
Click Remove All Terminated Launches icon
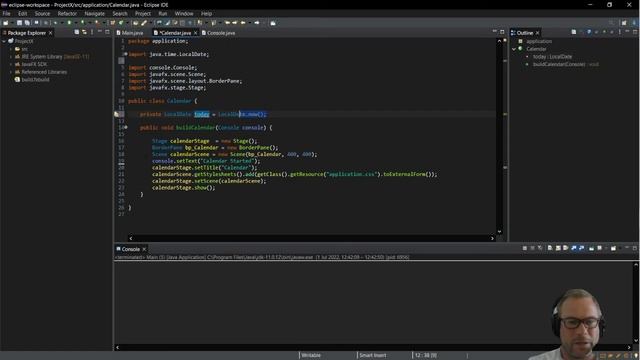540,248
